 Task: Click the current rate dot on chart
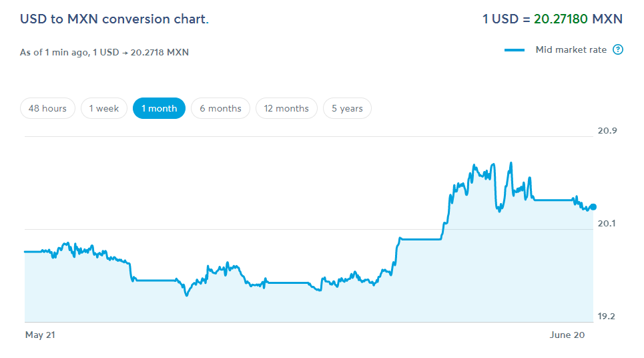(x=593, y=207)
